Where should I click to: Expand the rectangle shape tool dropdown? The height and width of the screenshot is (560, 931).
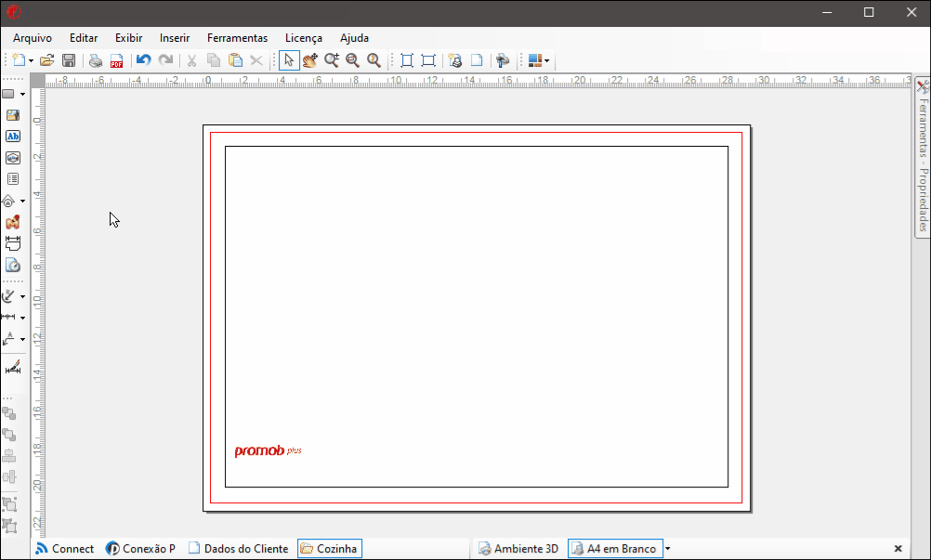[x=22, y=95]
